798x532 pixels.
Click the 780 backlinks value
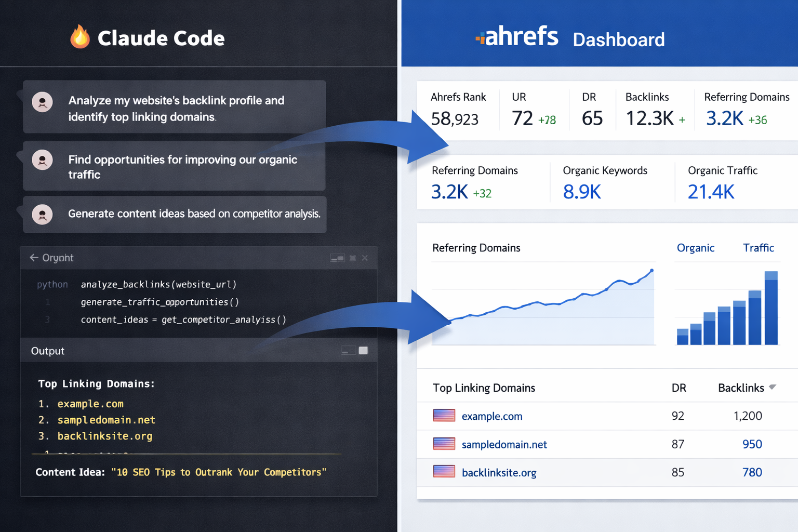pyautogui.click(x=752, y=472)
